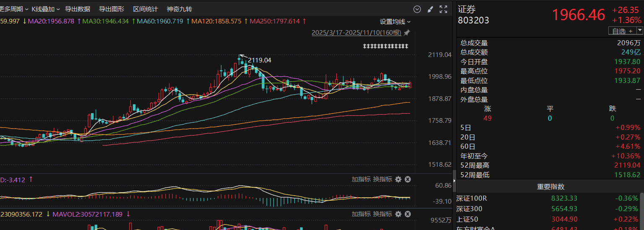Click the 涨 count 49

click(x=487, y=118)
